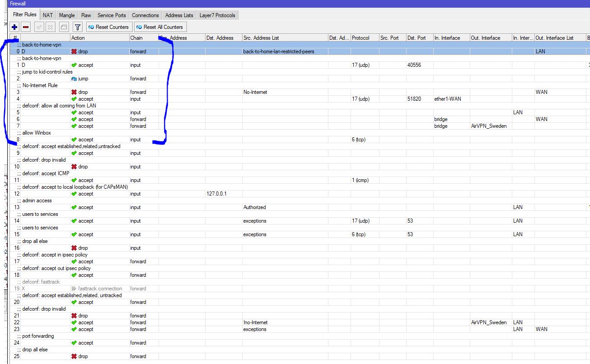Select the 127.0.0.1 destination address cell
The width and height of the screenshot is (590, 364).
pos(216,194)
